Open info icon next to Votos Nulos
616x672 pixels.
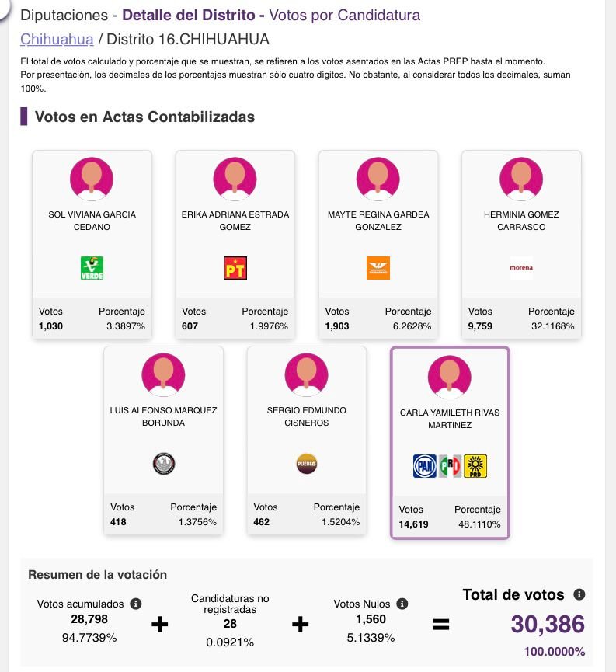pyautogui.click(x=402, y=604)
